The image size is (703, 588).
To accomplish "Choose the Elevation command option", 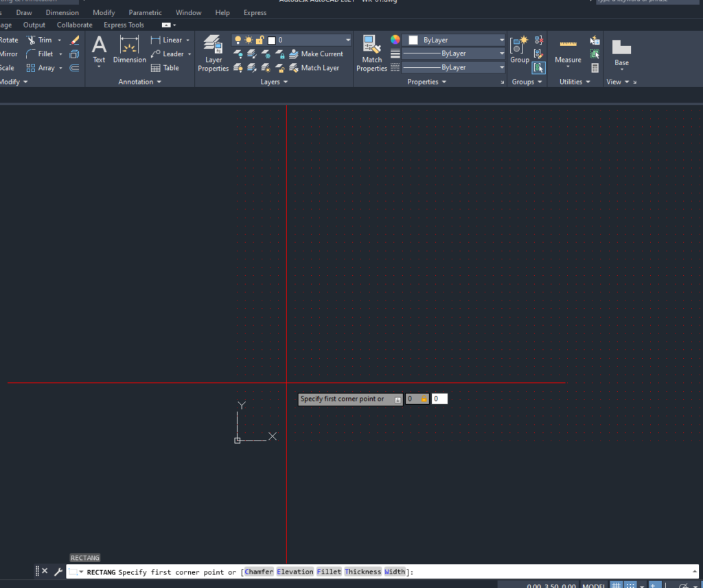I will click(295, 572).
